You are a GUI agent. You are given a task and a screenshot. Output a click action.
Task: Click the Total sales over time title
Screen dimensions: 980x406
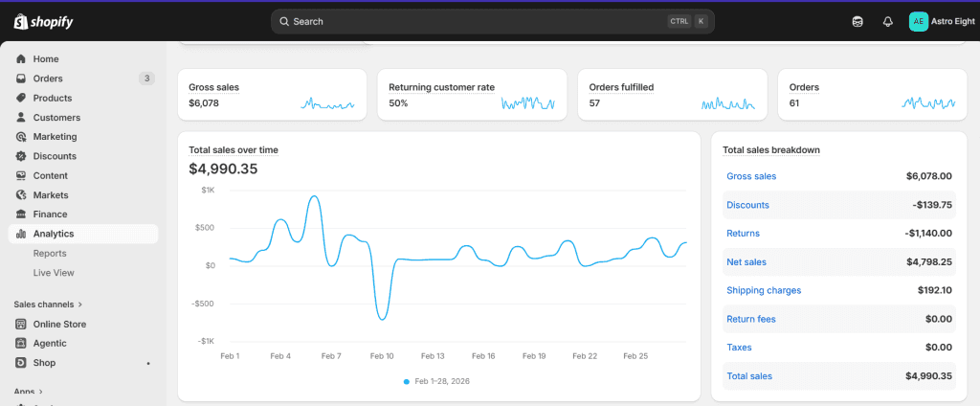(234, 150)
